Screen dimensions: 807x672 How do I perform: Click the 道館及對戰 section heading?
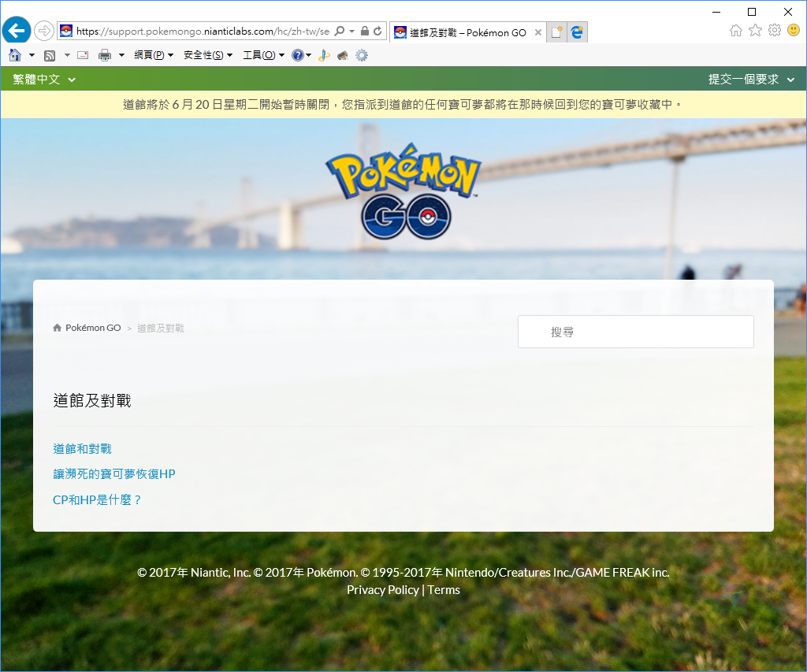click(x=92, y=400)
